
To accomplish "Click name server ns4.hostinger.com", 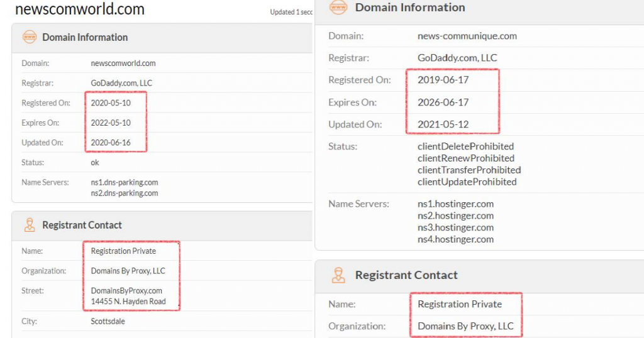I will point(456,239).
